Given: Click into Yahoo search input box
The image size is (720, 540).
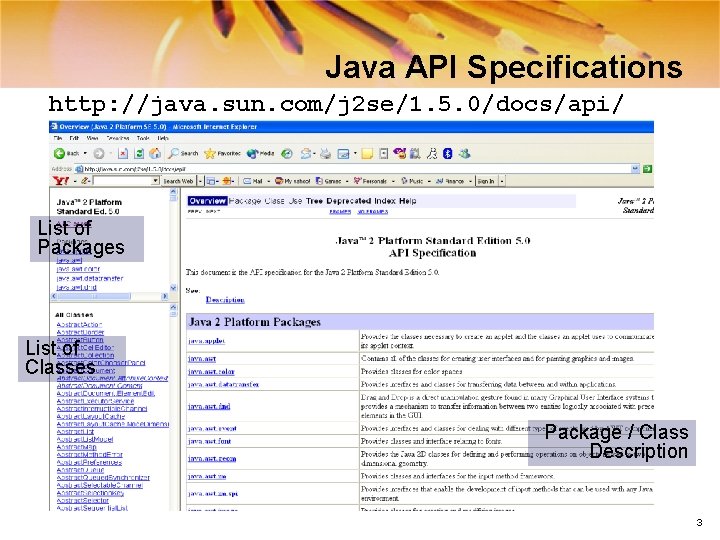Looking at the screenshot, I should coord(122,181).
